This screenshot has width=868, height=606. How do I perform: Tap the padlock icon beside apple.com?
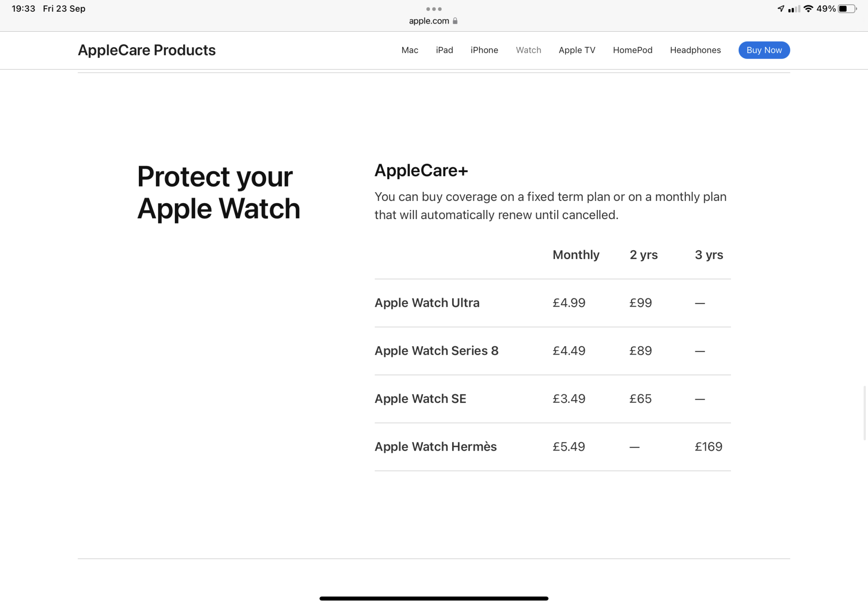pos(455,21)
